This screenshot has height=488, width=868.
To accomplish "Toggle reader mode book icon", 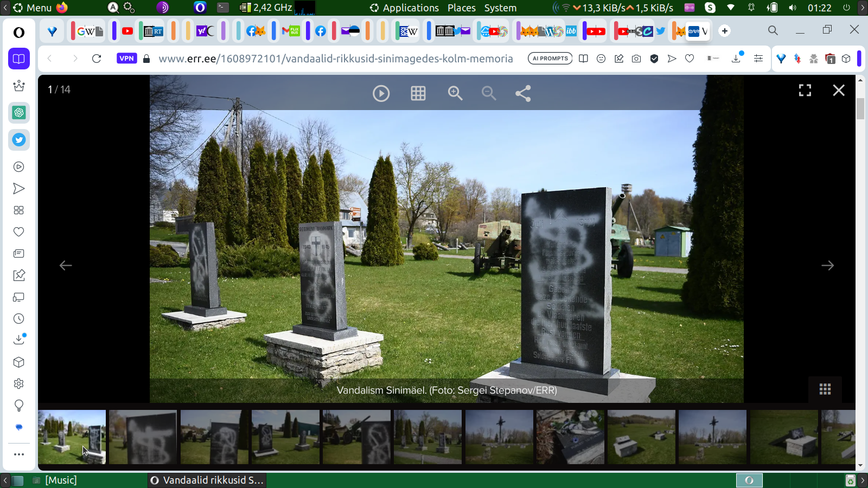I will coord(583,59).
